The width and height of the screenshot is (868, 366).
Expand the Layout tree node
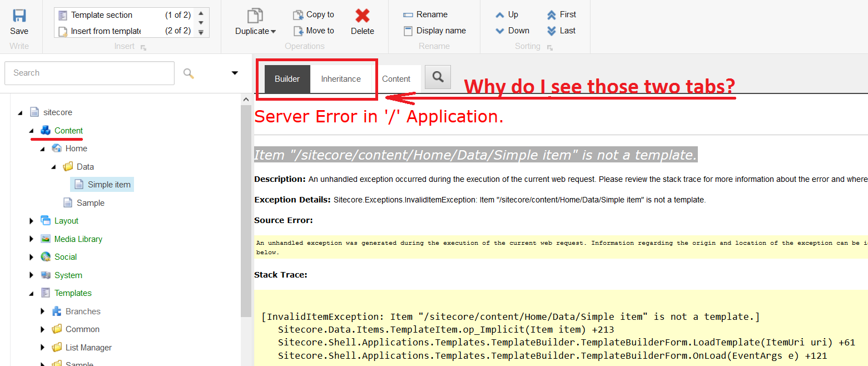[32, 221]
